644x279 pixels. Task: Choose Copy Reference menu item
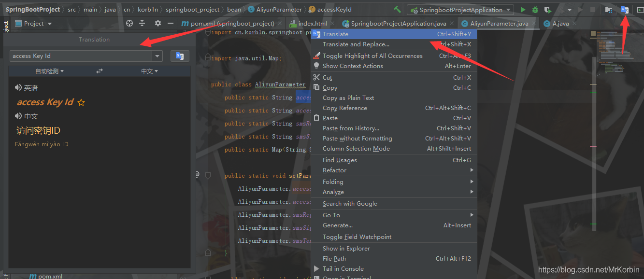coord(394,108)
